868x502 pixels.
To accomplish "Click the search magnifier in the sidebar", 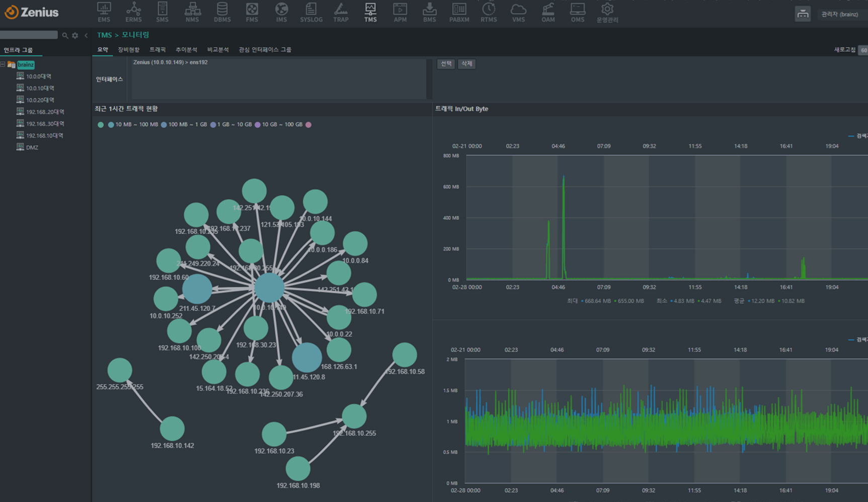I will pos(65,36).
